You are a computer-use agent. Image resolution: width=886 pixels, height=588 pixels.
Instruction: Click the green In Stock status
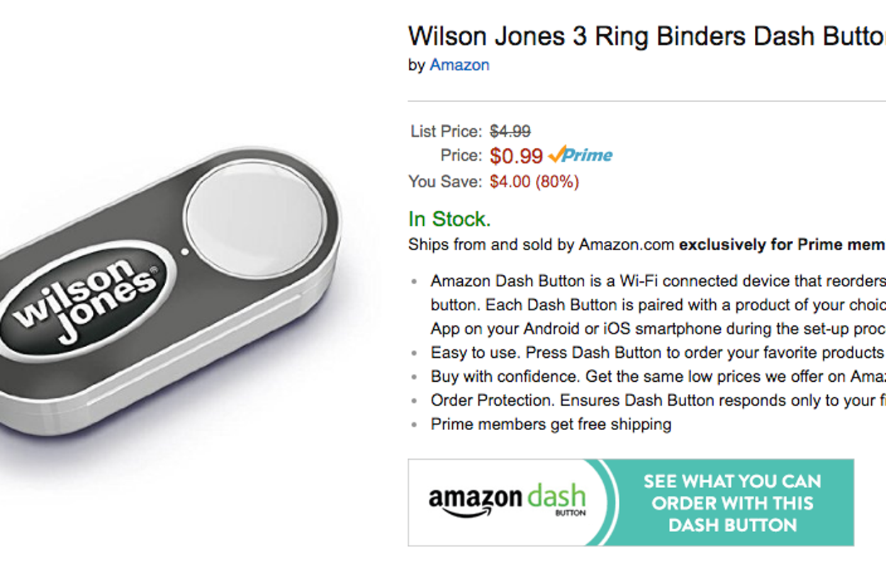pyautogui.click(x=449, y=219)
